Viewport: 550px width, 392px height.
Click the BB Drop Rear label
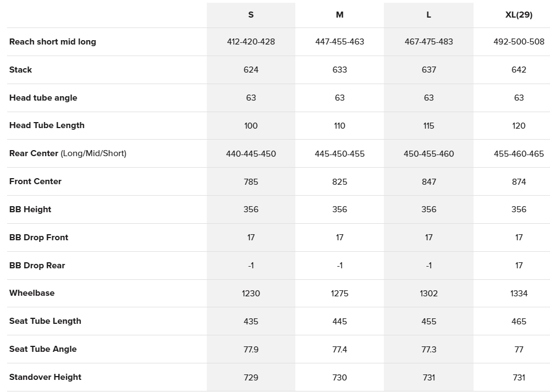point(37,266)
